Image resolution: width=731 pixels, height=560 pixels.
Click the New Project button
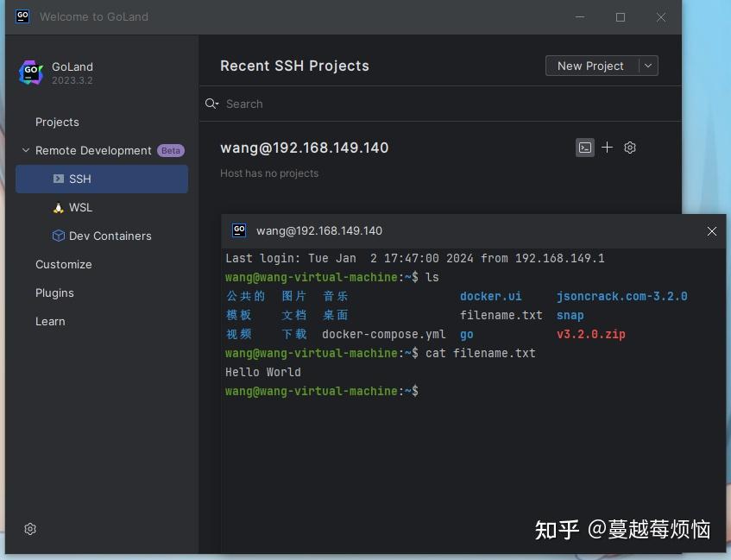tap(590, 66)
